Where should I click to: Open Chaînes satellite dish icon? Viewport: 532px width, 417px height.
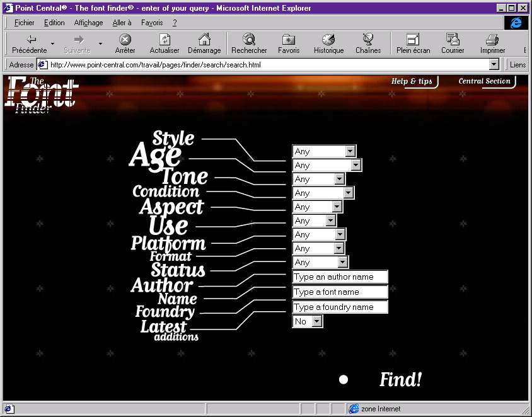pyautogui.click(x=368, y=39)
